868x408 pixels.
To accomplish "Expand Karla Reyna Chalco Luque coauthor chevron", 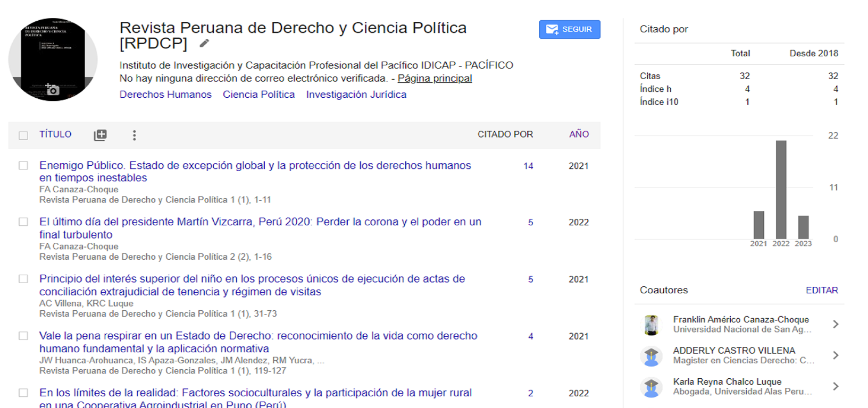I will (836, 386).
